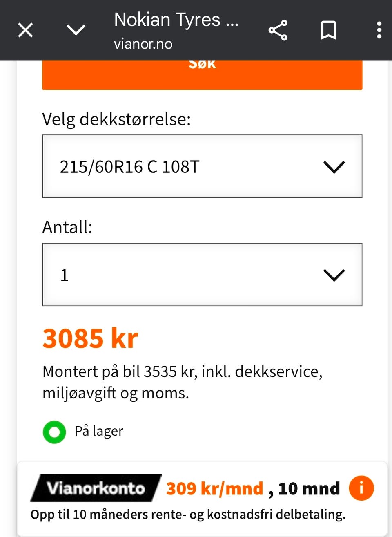Tap the 3085 kr price
392x537 pixels.
click(x=90, y=338)
